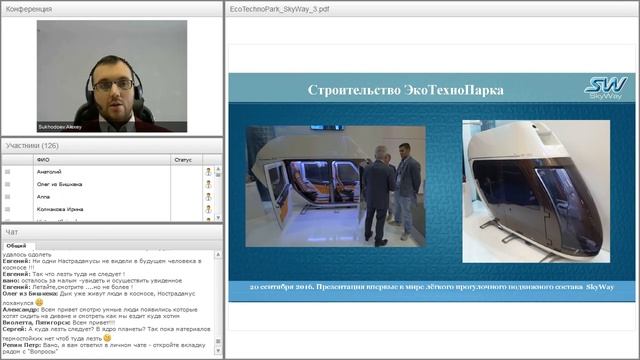The image size is (640, 360).
Task: Click the status square left of Олег из Бишкека
Action: (x=7, y=184)
